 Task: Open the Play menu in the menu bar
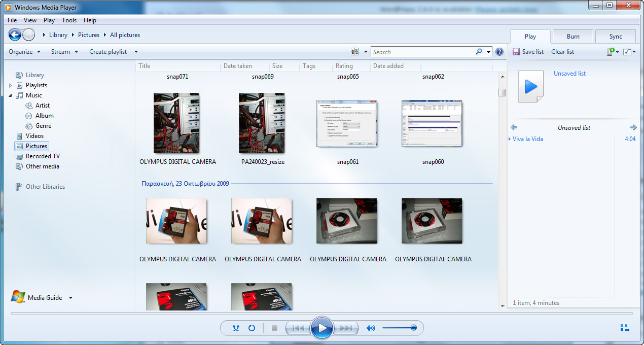(49, 20)
